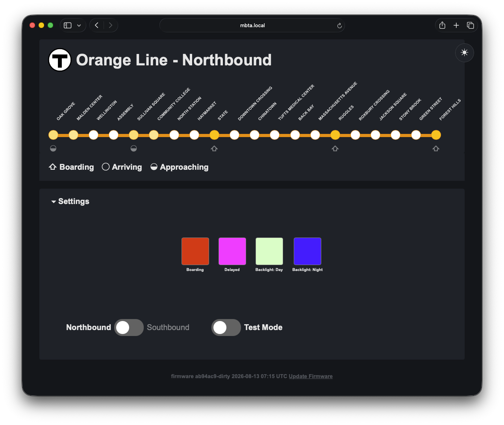Switch the Northbound/Southbound direction toggle
Image resolution: width=504 pixels, height=425 pixels.
click(129, 327)
